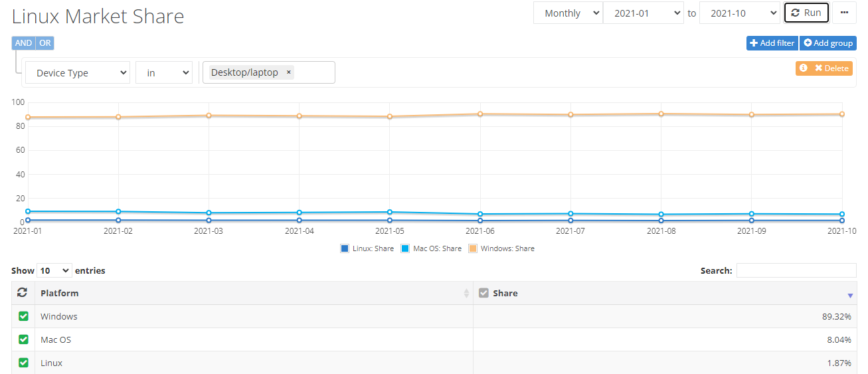Sort by Share using descending arrow
Screen dimensions: 868x374
(850, 296)
